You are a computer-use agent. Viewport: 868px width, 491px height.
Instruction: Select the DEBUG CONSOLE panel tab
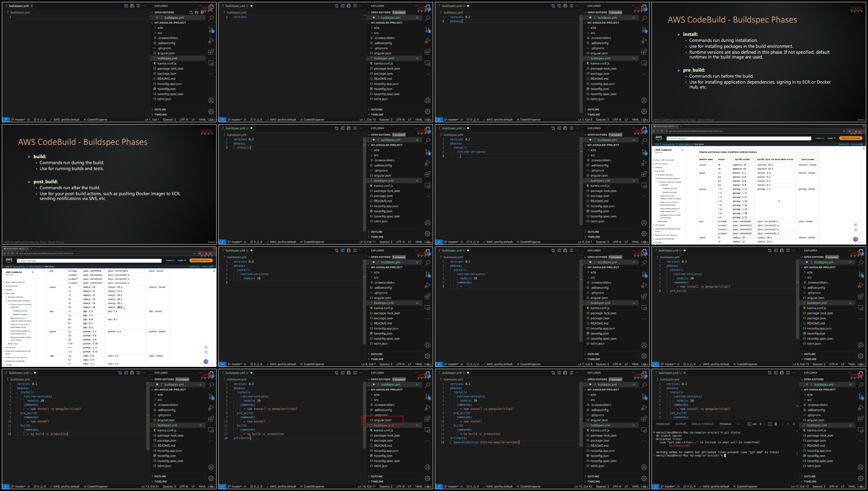click(703, 424)
